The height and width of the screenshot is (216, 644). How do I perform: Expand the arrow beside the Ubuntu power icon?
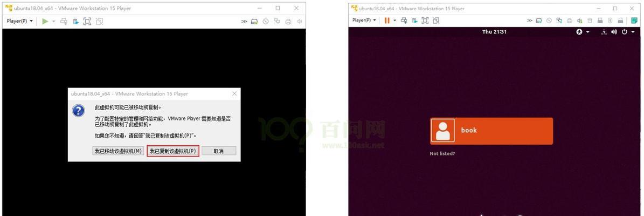tap(633, 32)
